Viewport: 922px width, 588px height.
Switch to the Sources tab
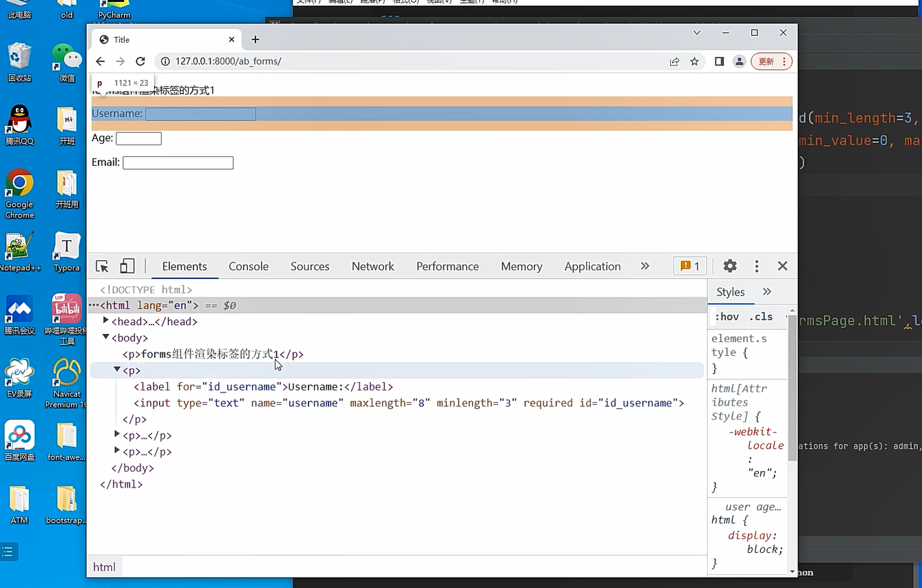click(x=310, y=266)
